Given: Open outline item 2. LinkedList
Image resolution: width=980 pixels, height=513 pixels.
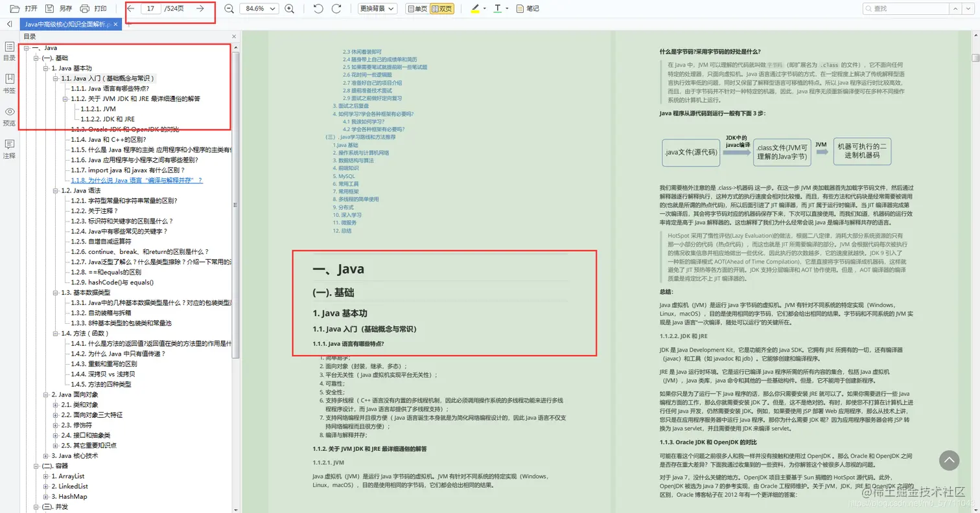Looking at the screenshot, I should (69, 486).
